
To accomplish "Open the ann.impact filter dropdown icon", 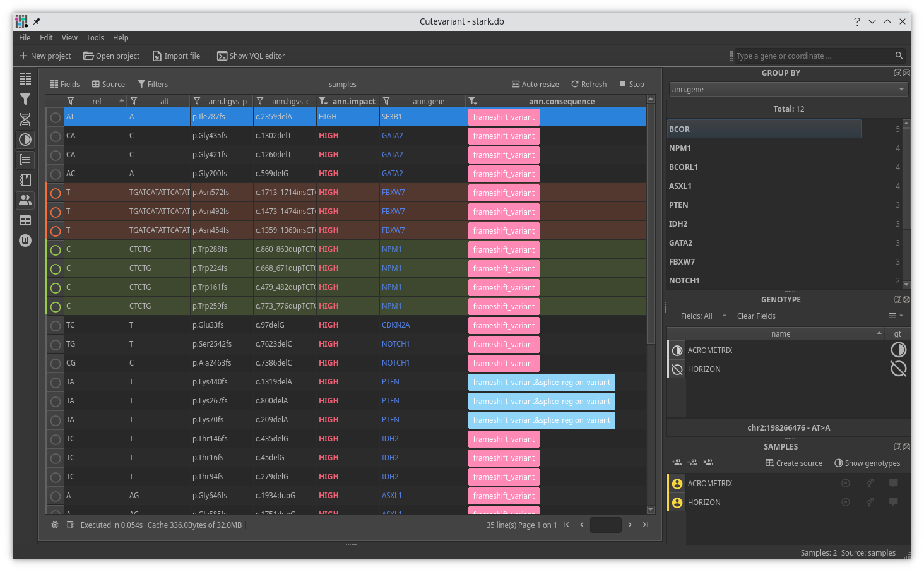I will click(x=323, y=101).
